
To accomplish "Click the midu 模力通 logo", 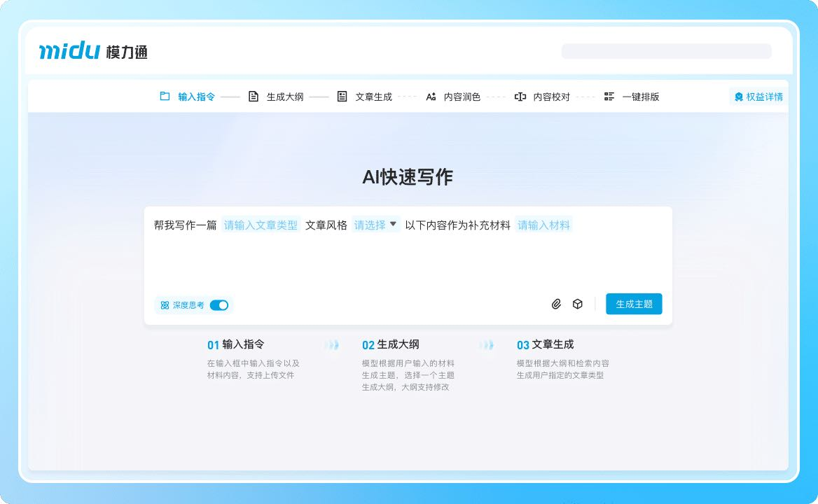I will [93, 51].
